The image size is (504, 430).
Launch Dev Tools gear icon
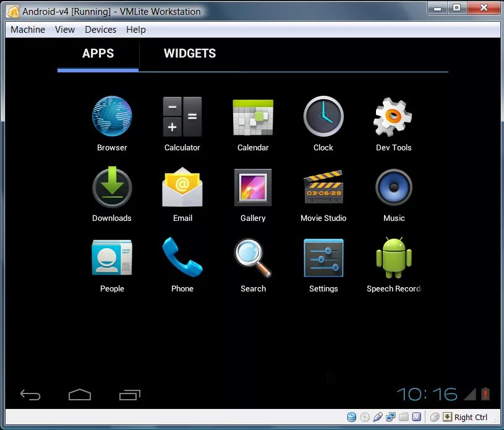(x=393, y=116)
